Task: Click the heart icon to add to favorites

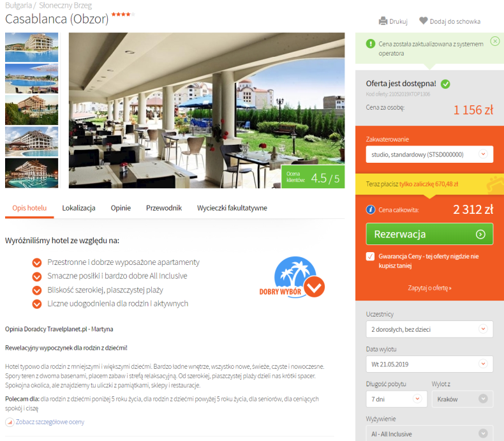Action: pos(424,20)
